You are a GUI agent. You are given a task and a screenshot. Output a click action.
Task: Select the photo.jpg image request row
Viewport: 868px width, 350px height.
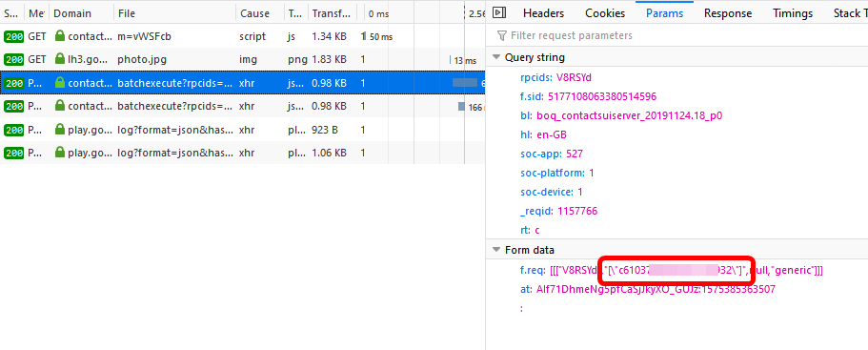pyautogui.click(x=242, y=59)
